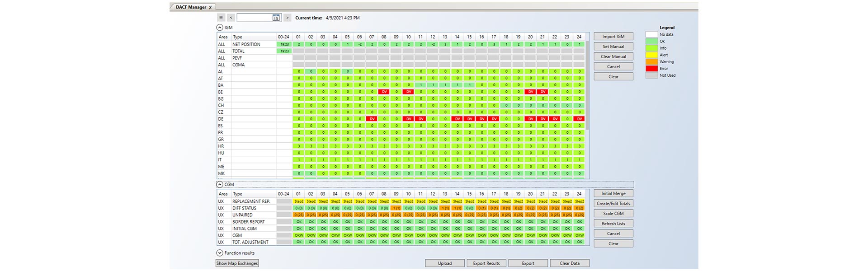Click the DV cell for DE hour 24
Image resolution: width=868 pixels, height=271 pixels.
(580, 119)
